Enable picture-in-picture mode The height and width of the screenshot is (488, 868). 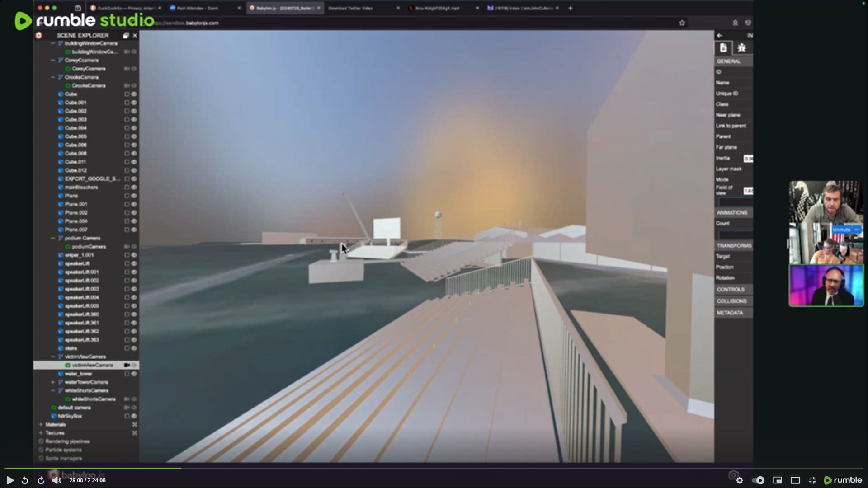click(777, 480)
